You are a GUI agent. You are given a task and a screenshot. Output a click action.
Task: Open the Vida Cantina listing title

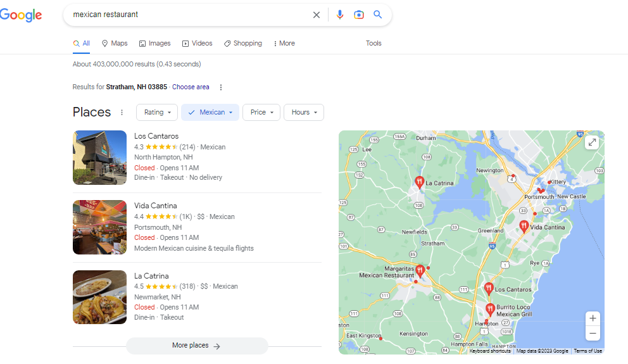click(155, 206)
